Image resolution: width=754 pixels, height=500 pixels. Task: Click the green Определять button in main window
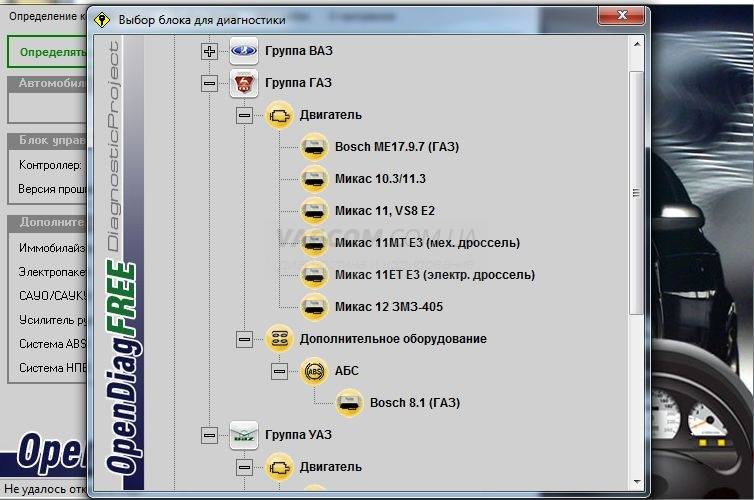48,52
